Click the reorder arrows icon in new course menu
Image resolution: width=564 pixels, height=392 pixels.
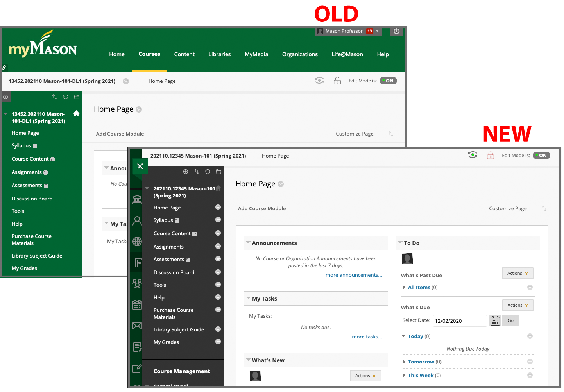197,172
